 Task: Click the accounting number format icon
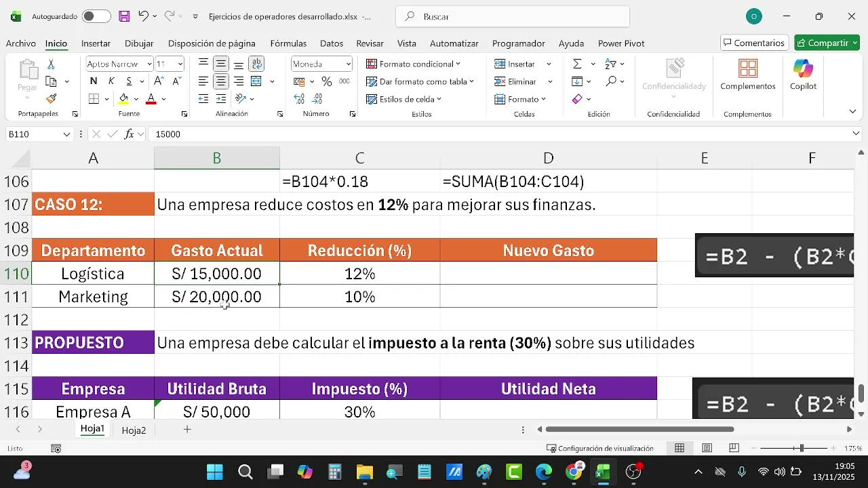[299, 81]
